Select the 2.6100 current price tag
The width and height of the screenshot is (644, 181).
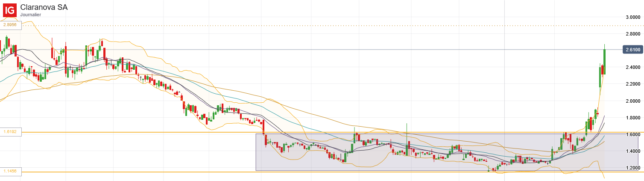632,50
